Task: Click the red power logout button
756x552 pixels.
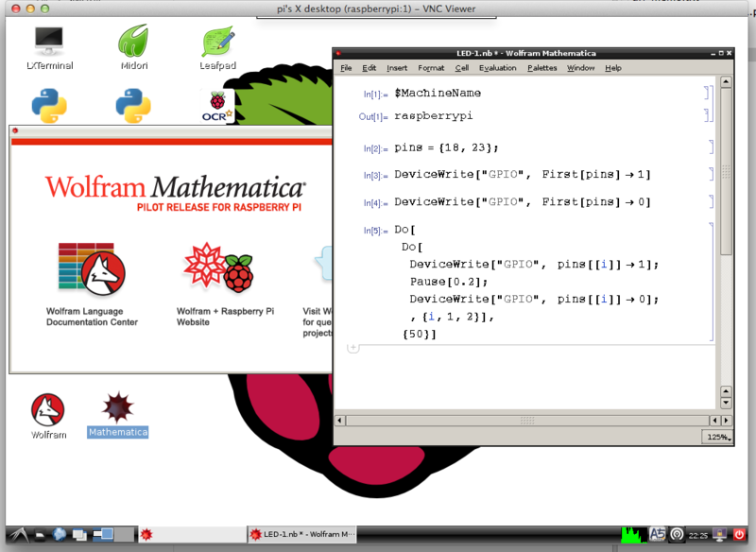Action: 739,534
